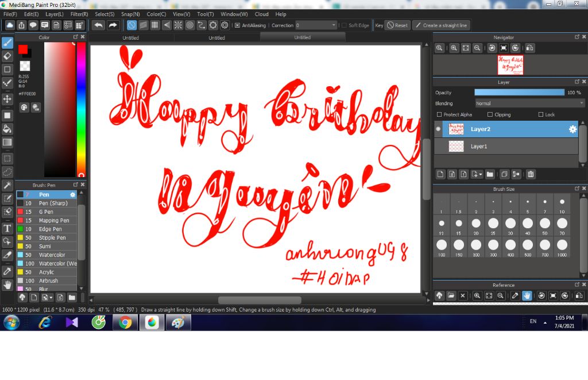Select the Bucket fill tool

pyautogui.click(x=7, y=129)
